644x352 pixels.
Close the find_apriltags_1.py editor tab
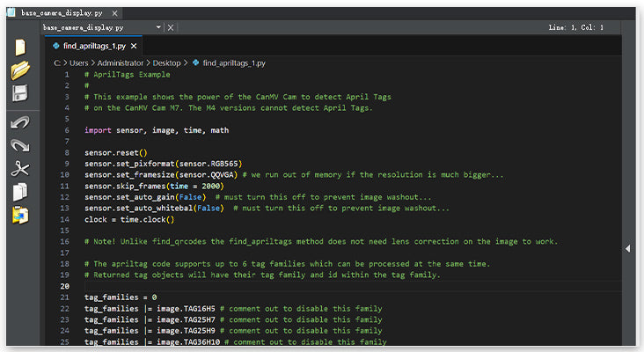coord(135,46)
